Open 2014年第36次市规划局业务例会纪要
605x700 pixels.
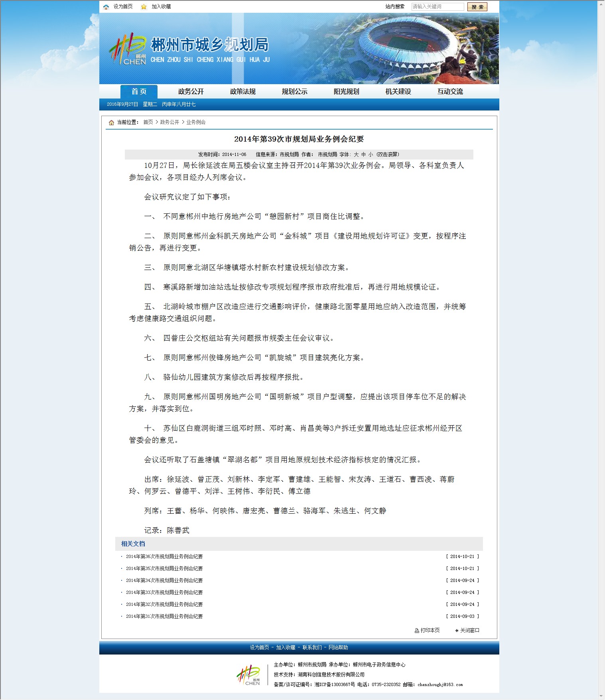[164, 557]
